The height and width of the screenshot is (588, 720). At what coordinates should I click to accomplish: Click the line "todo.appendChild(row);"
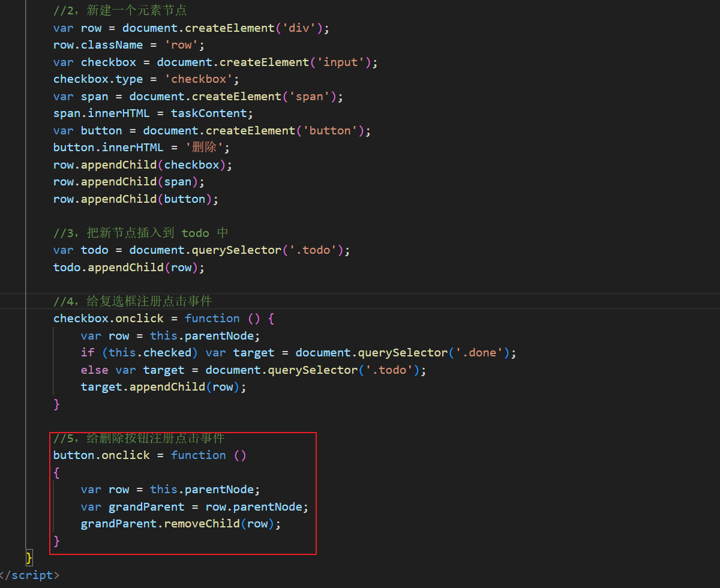pyautogui.click(x=129, y=268)
